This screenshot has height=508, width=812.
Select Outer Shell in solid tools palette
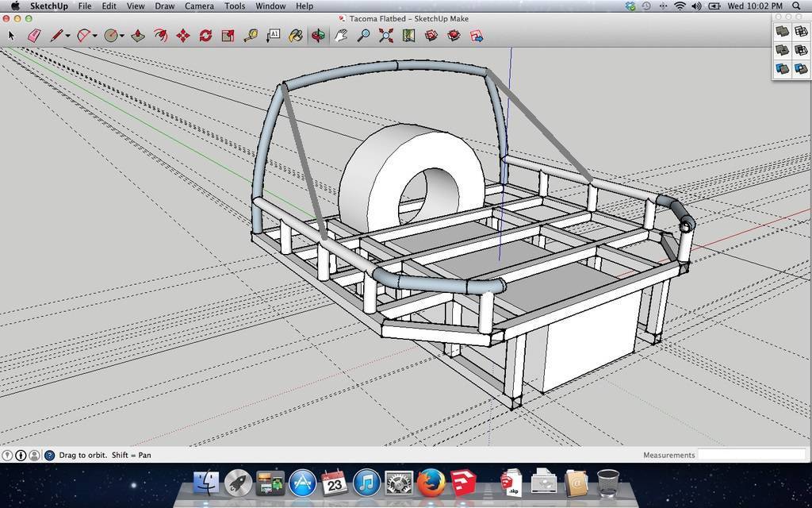(x=782, y=31)
